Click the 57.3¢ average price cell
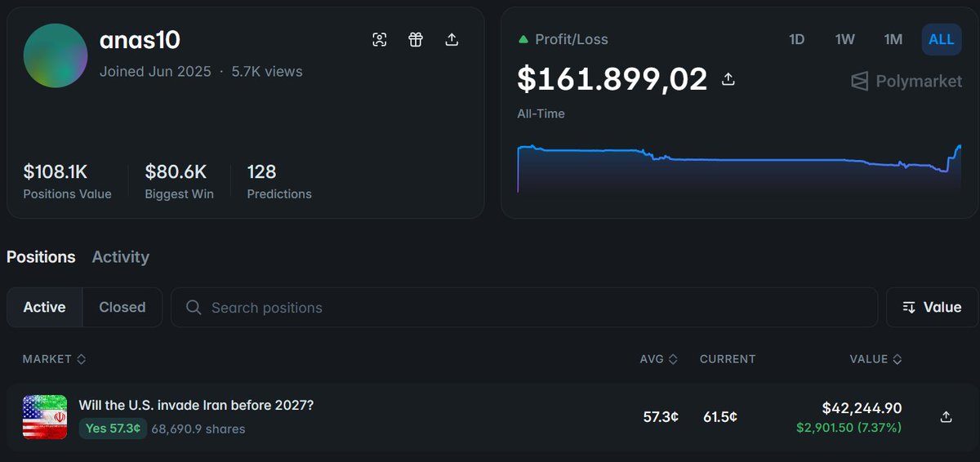Screen dimensions: 980x462 pos(661,417)
